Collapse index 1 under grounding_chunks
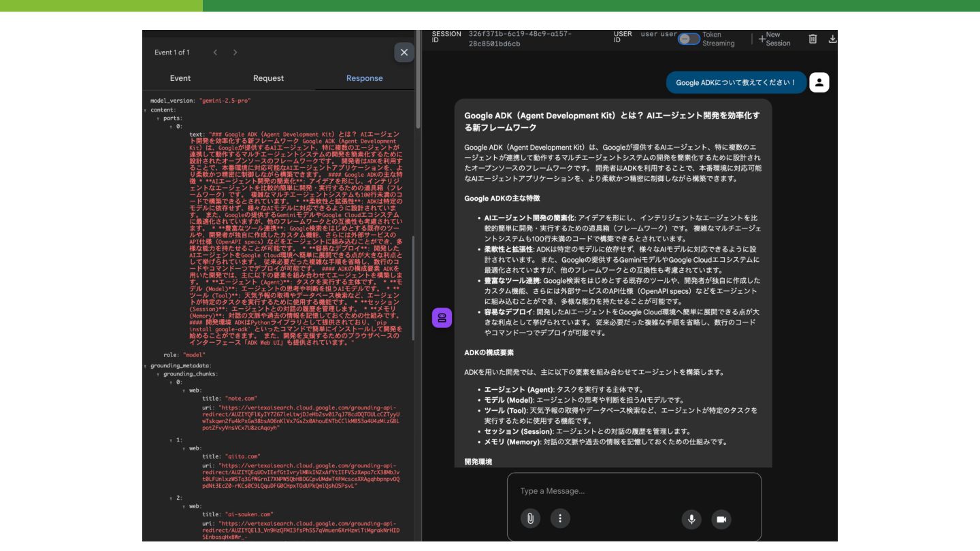Screen dimensions: 980x551 click(x=171, y=440)
